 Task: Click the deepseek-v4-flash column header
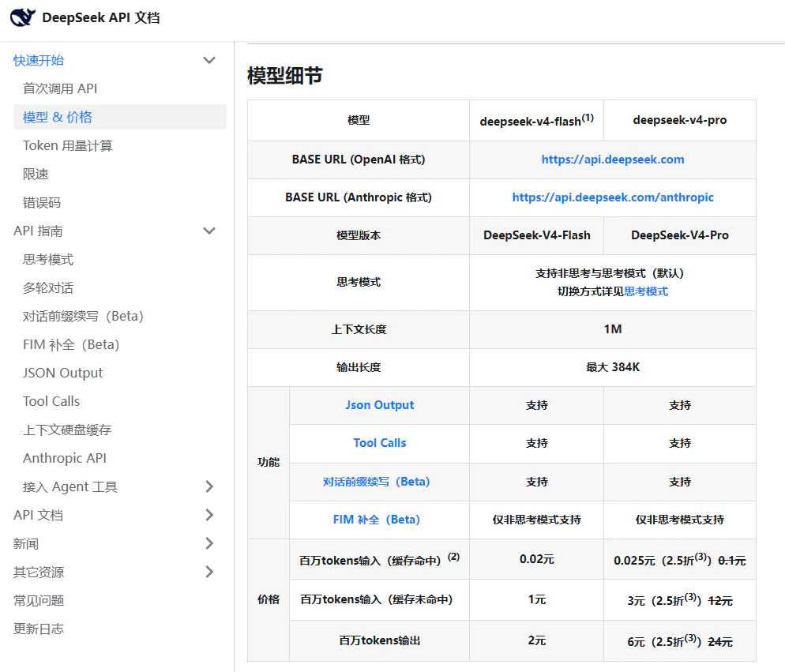point(537,121)
